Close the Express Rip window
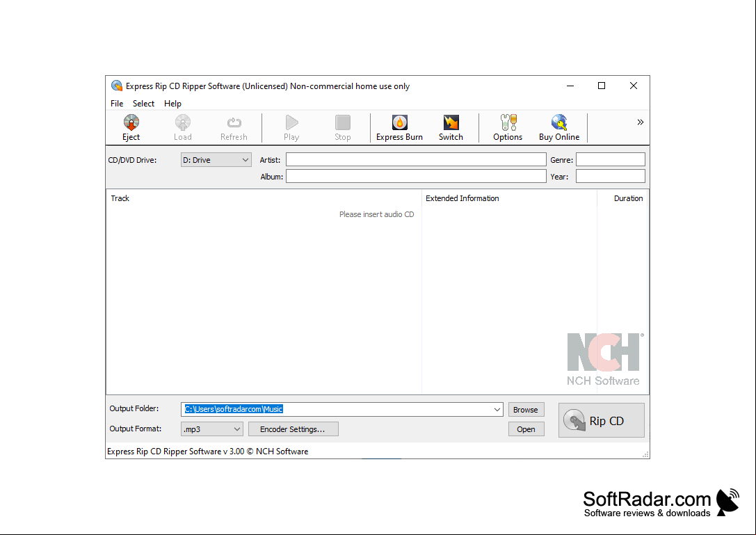The height and width of the screenshot is (535, 756). [x=634, y=86]
